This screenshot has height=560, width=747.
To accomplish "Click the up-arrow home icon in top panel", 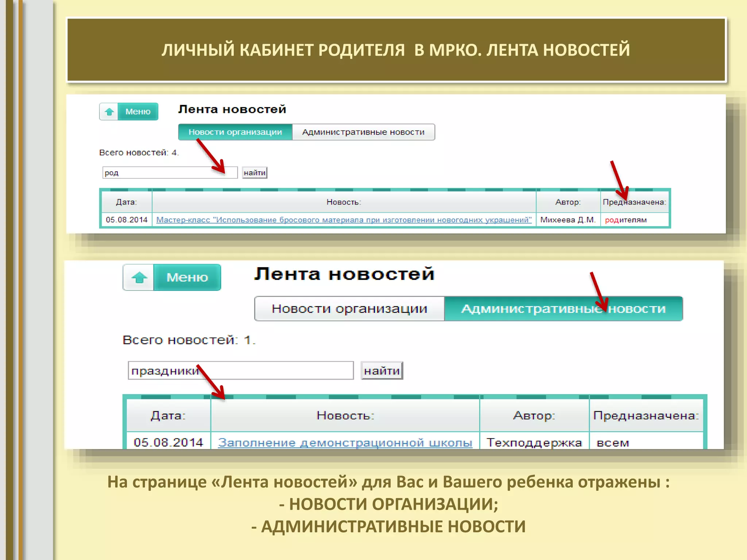I will (109, 112).
